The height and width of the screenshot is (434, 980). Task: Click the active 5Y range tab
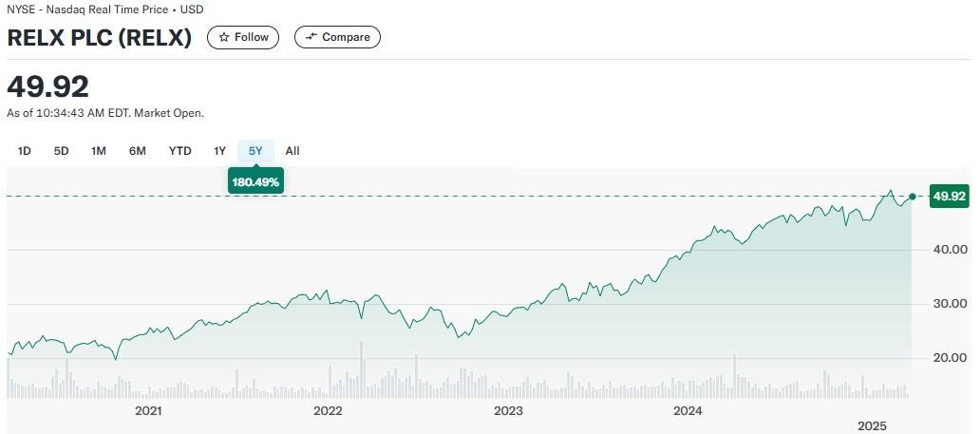255,150
